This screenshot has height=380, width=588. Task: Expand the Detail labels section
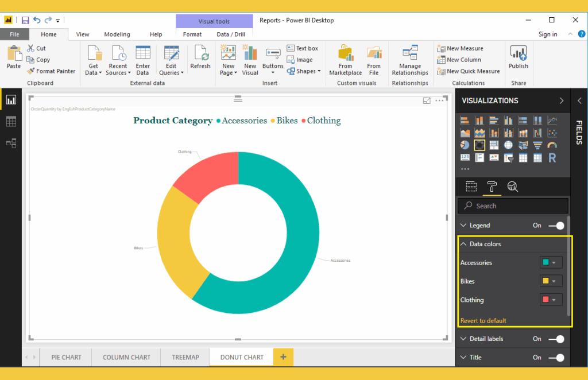[463, 339]
